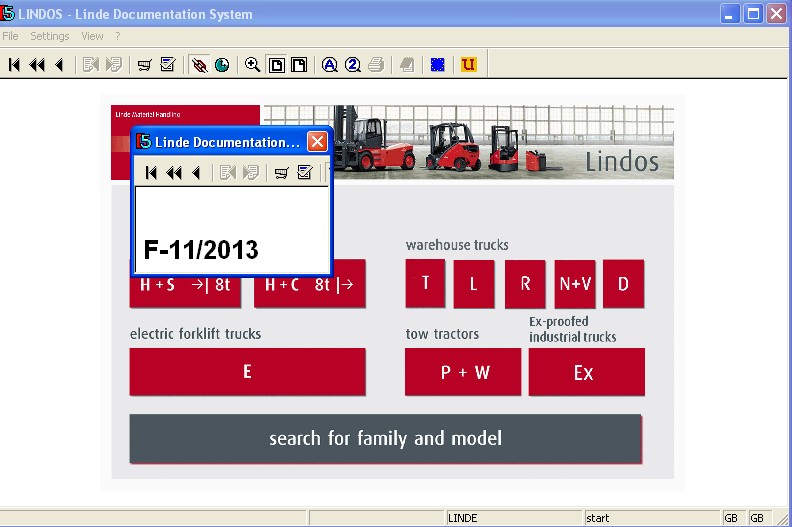Select the second page layout icon
Viewport: 792px width, 527px height.
pos(299,65)
